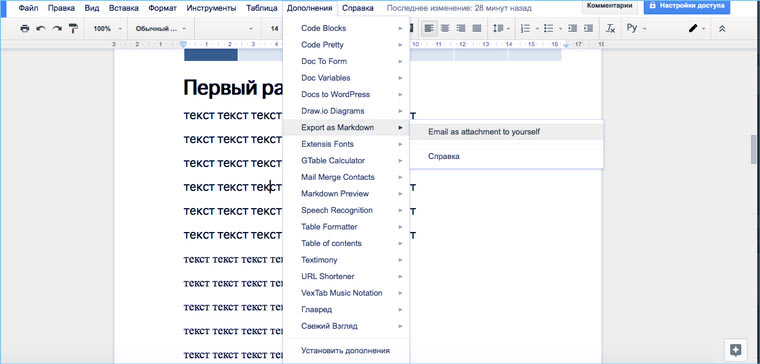Select URL Shortener add-on
The width and height of the screenshot is (760, 364).
click(346, 276)
